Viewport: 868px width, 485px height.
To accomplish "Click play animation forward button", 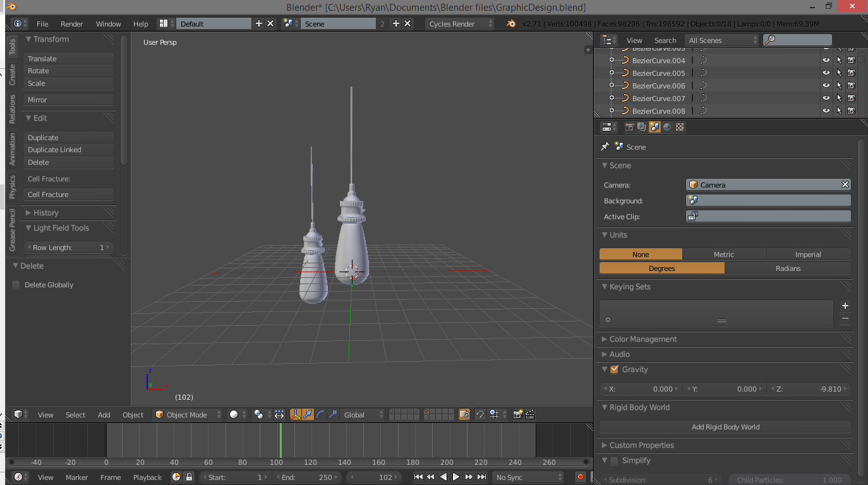I will tap(456, 477).
